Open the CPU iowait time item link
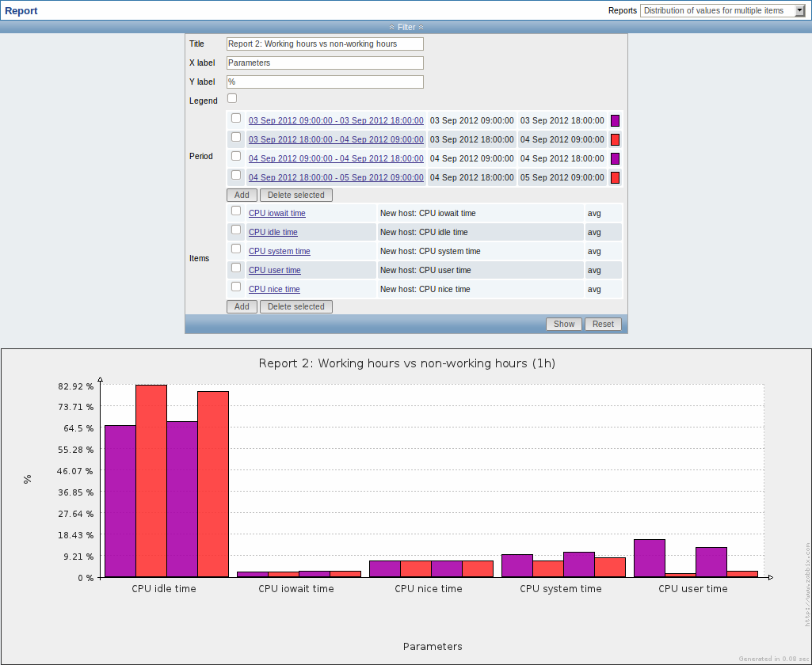This screenshot has height=665, width=812. pyautogui.click(x=277, y=213)
